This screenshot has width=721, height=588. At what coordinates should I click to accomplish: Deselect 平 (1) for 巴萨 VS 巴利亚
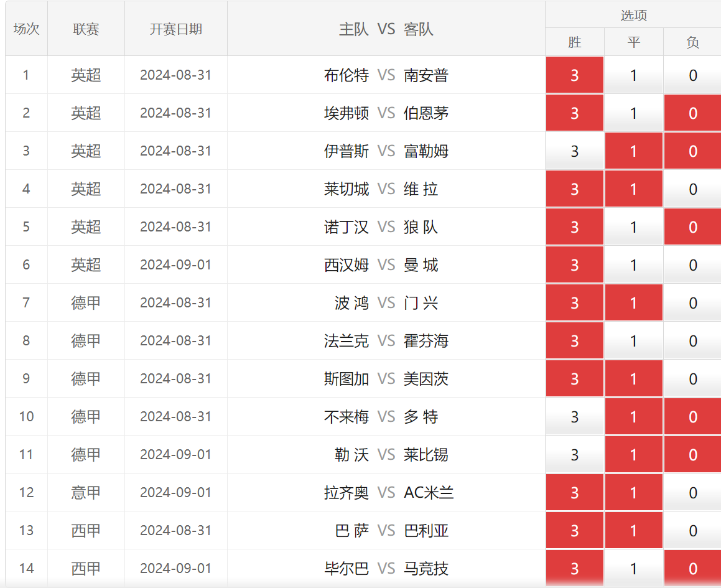(634, 531)
